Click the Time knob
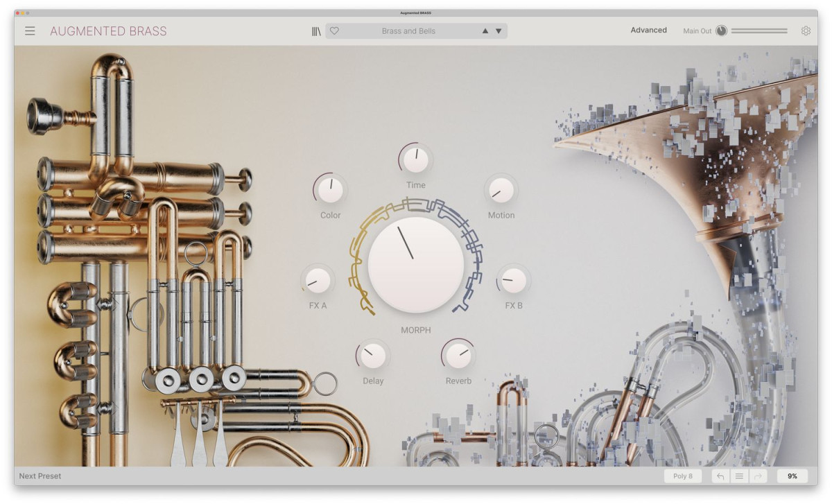Image resolution: width=832 pixels, height=504 pixels. click(416, 159)
